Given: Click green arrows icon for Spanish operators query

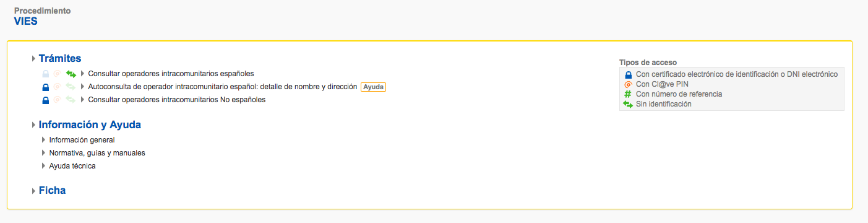Looking at the screenshot, I should point(71,74).
